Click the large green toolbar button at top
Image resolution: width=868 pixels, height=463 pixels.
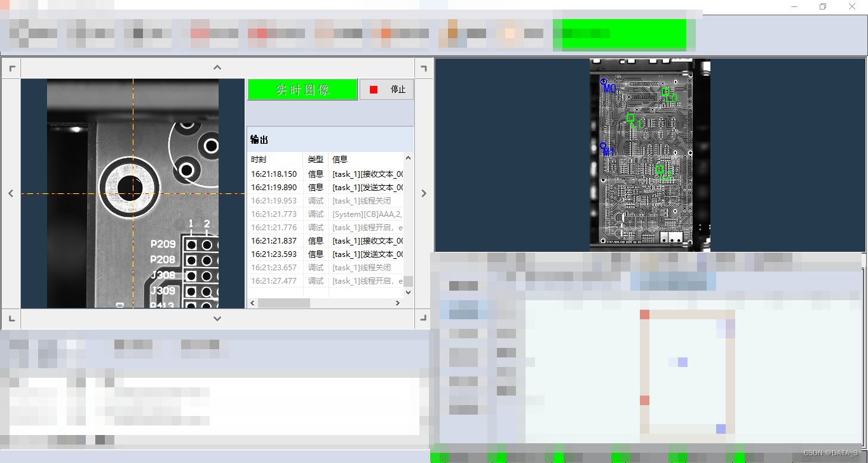click(620, 33)
